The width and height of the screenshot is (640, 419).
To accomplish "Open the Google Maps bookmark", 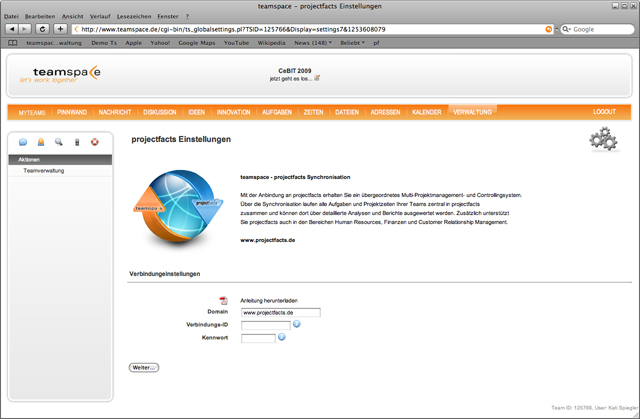I will pos(197,43).
